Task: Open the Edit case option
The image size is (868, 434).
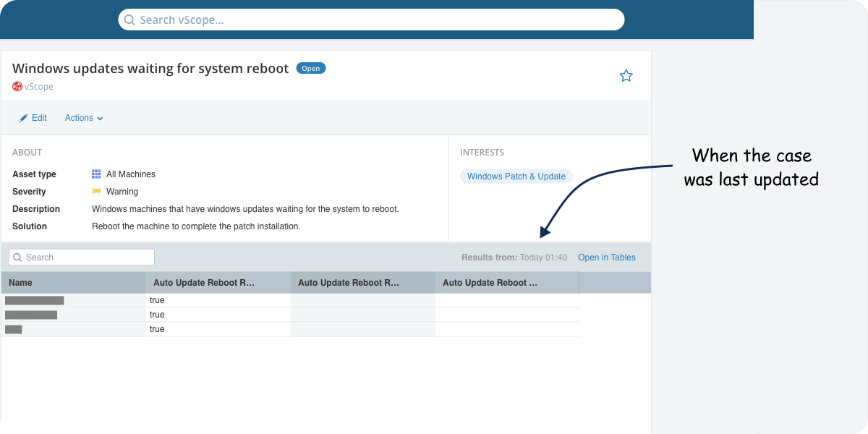Action: pos(33,118)
